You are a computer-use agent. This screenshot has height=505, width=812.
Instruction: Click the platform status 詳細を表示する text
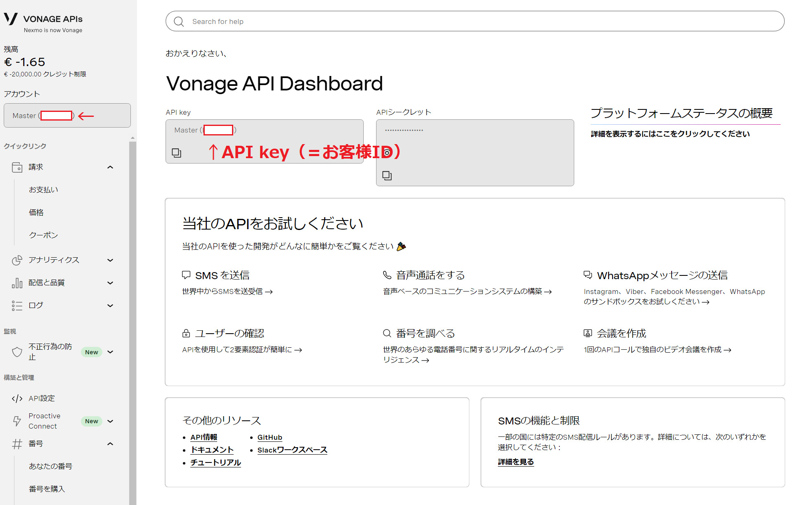click(x=670, y=134)
